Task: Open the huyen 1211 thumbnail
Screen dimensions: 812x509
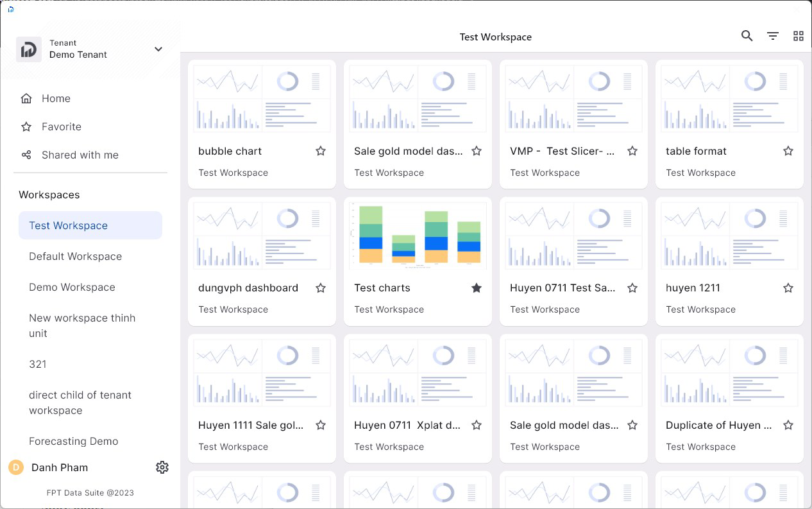Action: point(729,235)
